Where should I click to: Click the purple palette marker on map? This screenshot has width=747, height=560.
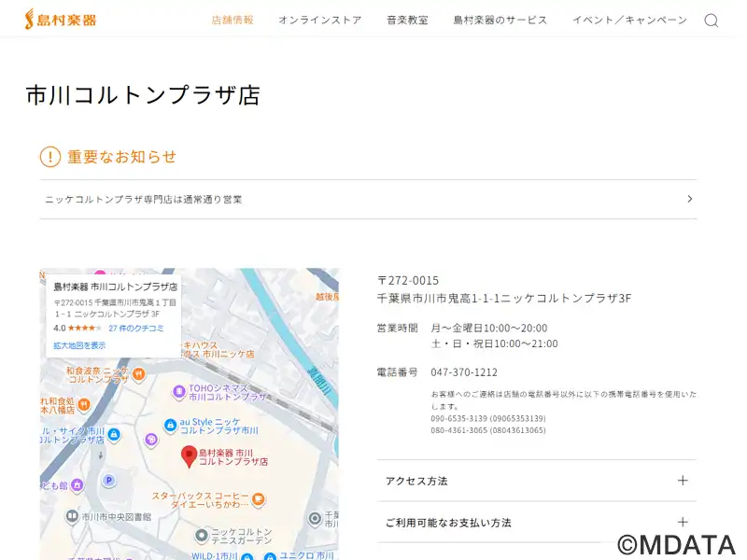[x=151, y=439]
